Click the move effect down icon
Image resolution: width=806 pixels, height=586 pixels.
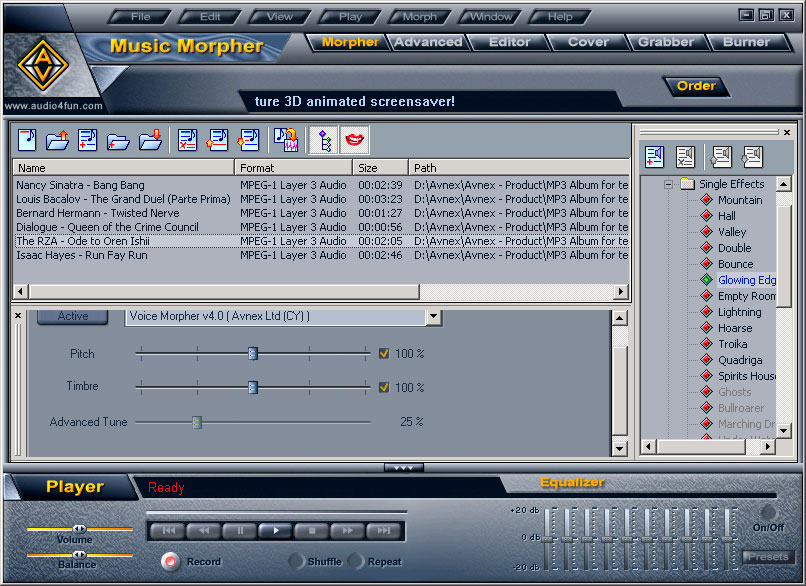coord(753,157)
